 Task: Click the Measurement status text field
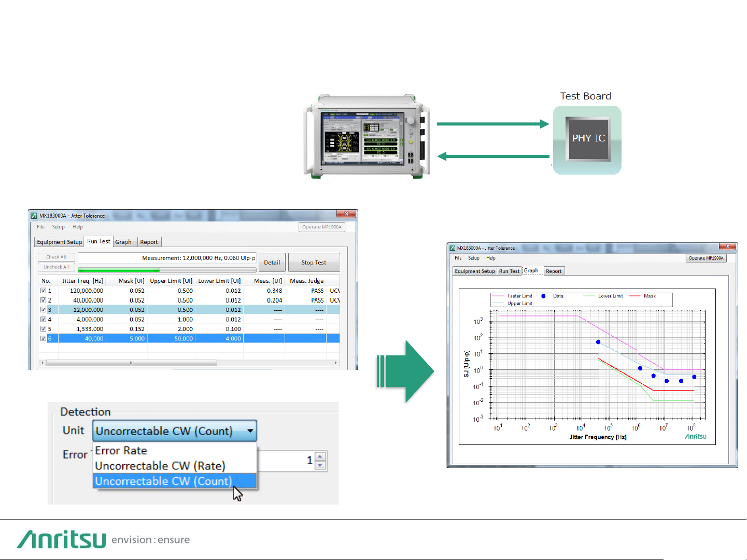point(167,258)
